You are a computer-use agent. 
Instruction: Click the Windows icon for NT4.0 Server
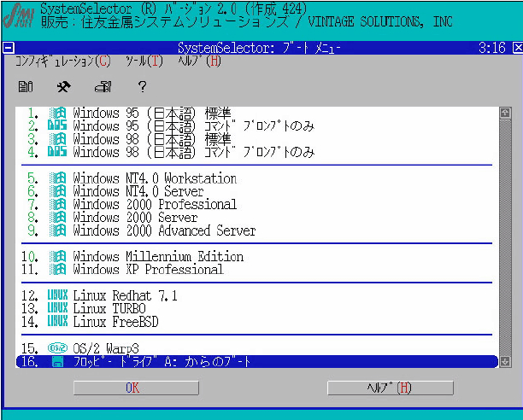57,191
